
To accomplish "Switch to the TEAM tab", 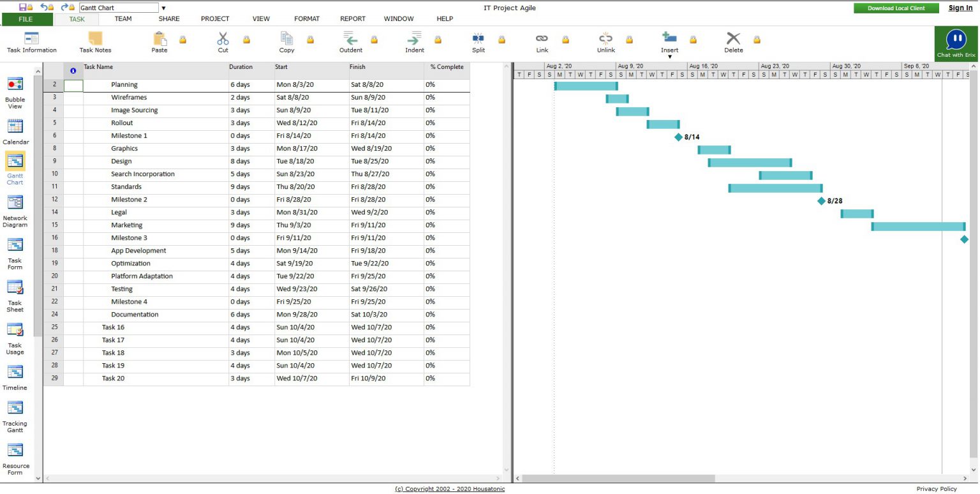I will (122, 19).
